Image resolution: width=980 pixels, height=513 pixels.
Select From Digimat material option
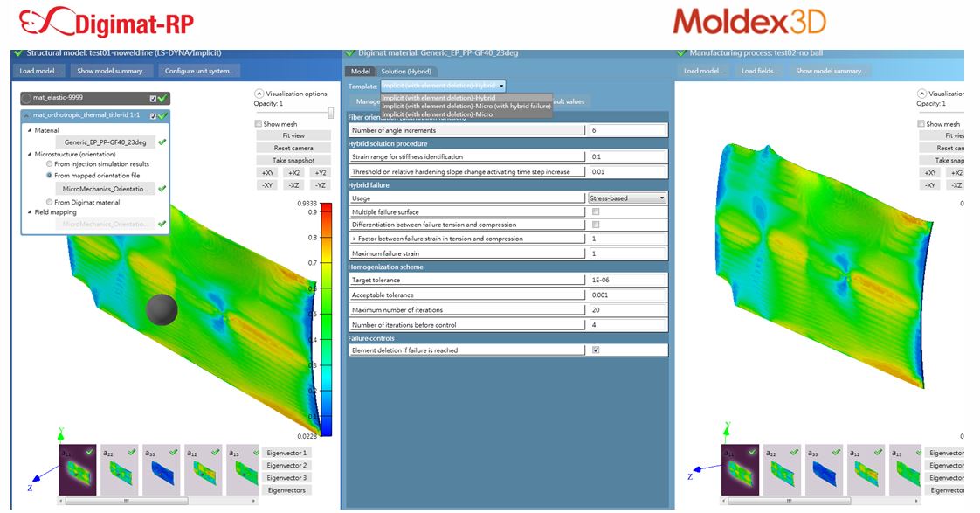click(x=50, y=202)
